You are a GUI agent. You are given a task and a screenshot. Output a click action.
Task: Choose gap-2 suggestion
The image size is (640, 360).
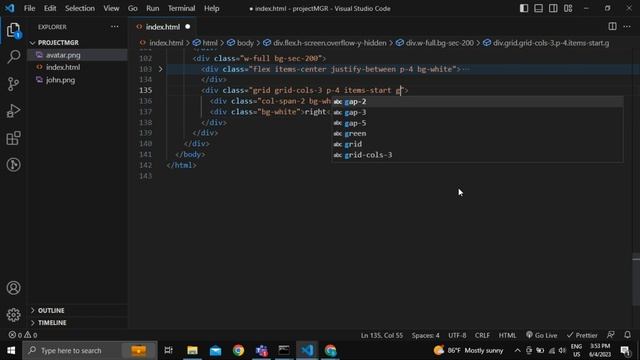[477, 102]
